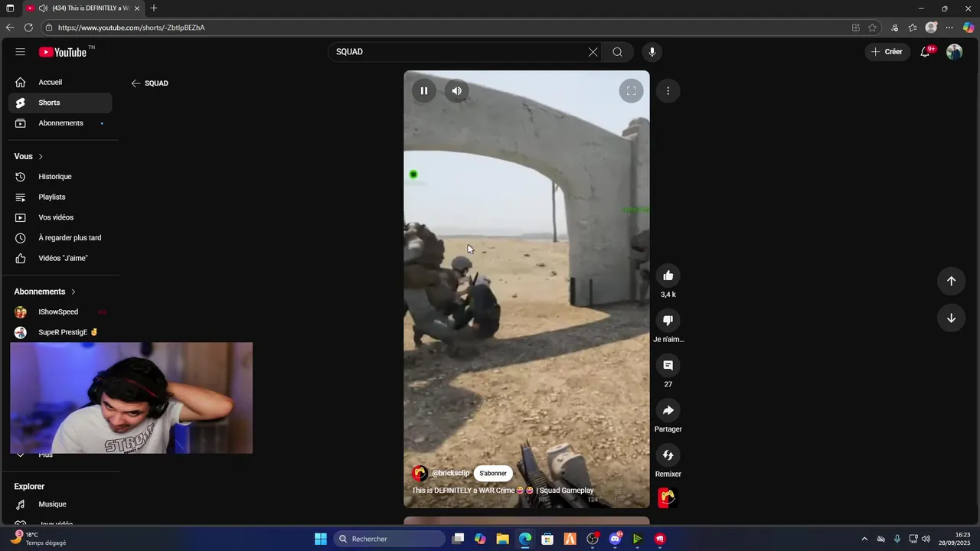Image resolution: width=980 pixels, height=551 pixels.
Task: Clear the SQUAD search text with X
Action: (593, 52)
